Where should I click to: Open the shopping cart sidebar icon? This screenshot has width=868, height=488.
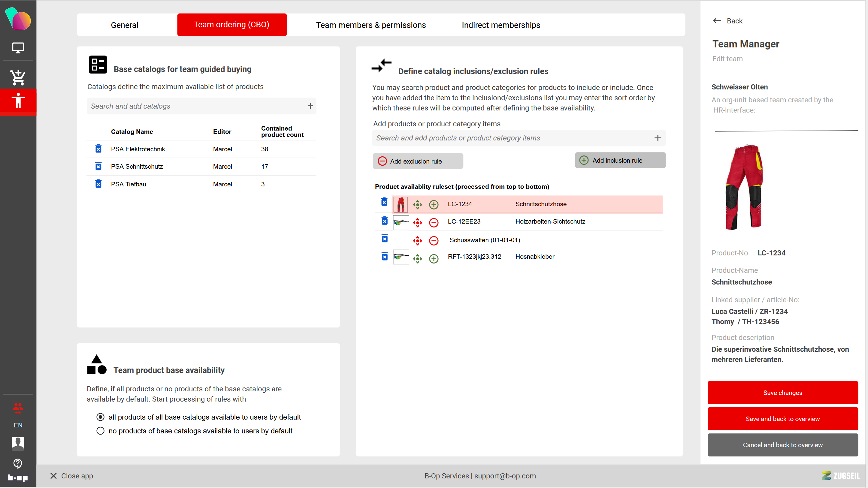18,77
